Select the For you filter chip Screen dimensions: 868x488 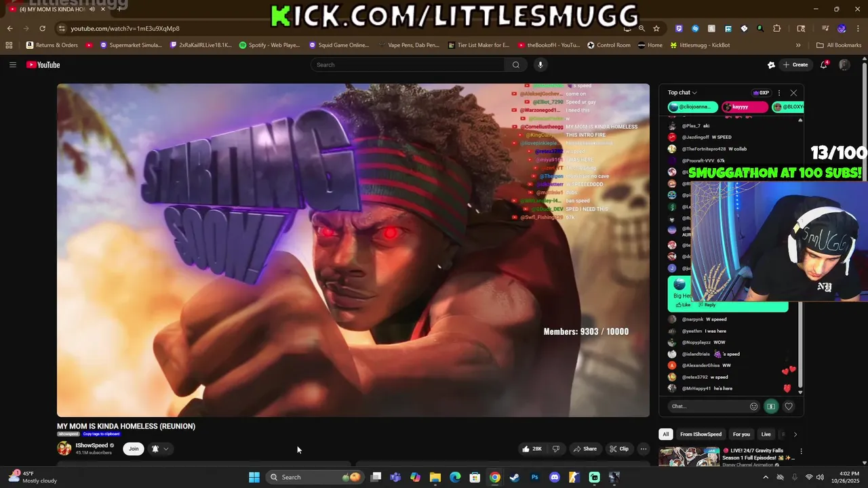(x=741, y=434)
